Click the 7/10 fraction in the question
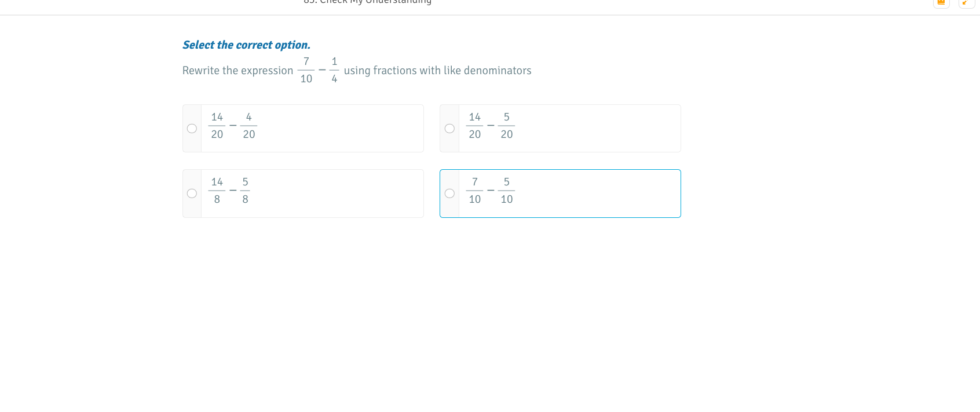980x412 pixels. [x=306, y=70]
